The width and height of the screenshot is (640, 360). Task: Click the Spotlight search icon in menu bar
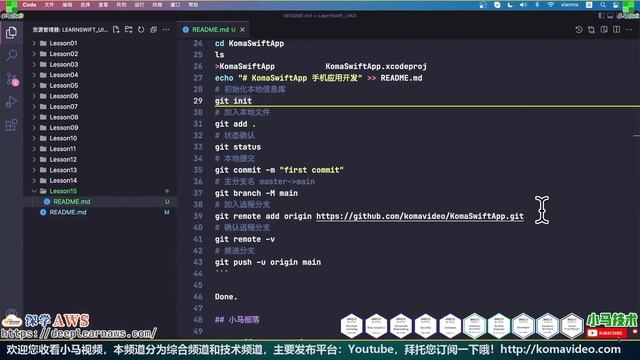tap(603, 5)
